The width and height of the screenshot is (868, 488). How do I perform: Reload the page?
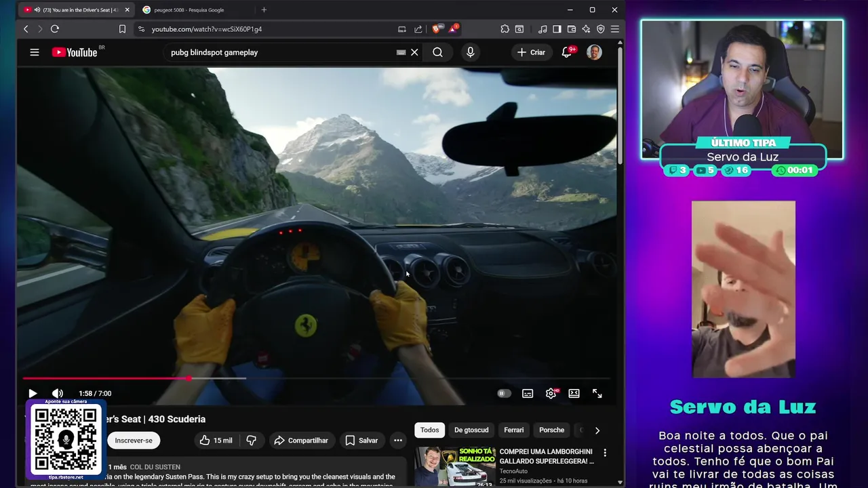tap(55, 29)
